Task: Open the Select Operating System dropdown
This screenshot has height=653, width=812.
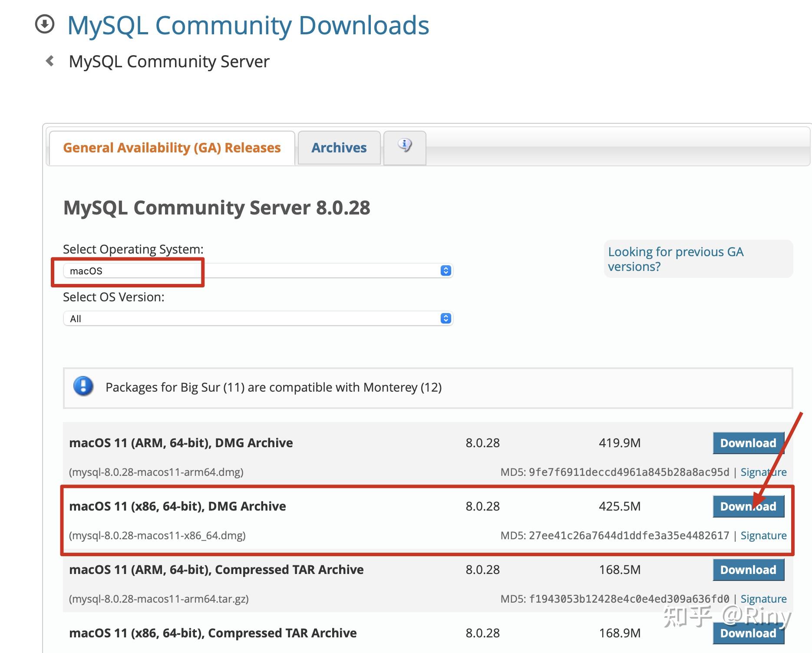Action: (x=258, y=271)
